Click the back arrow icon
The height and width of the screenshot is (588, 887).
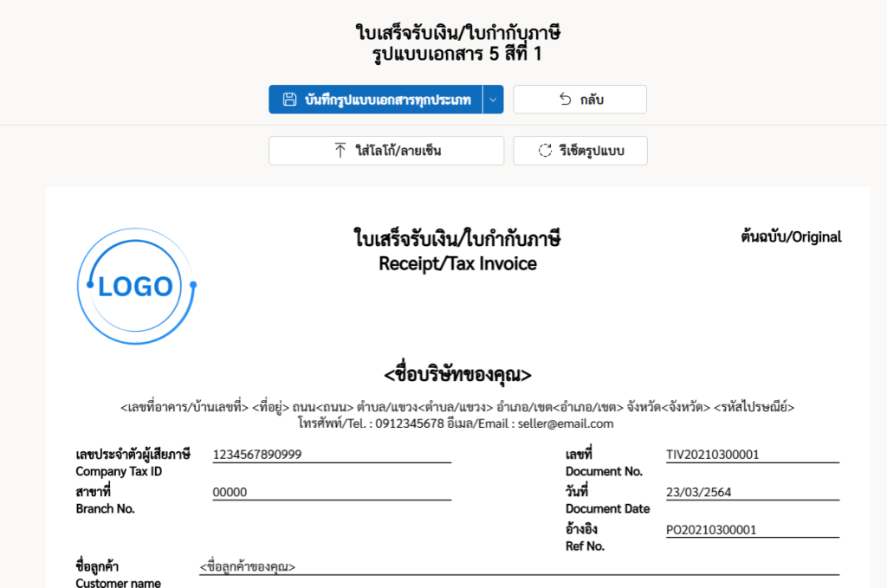point(566,100)
